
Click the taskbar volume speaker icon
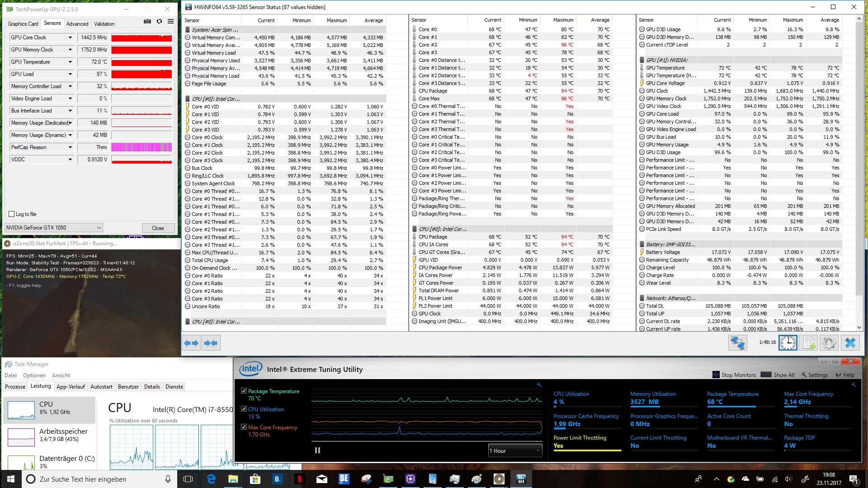coord(788,479)
